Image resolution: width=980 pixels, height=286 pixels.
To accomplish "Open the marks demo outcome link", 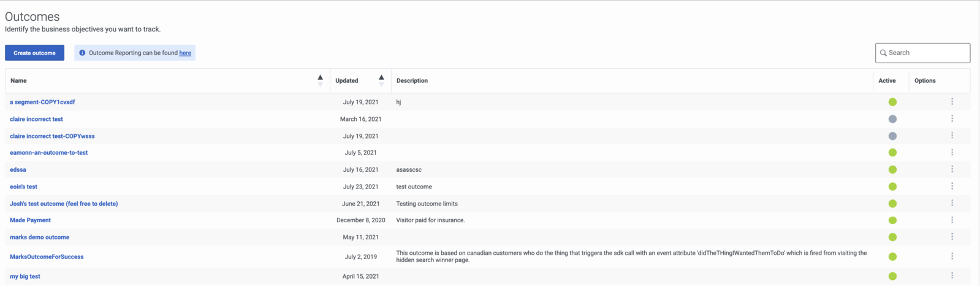I will (x=39, y=237).
